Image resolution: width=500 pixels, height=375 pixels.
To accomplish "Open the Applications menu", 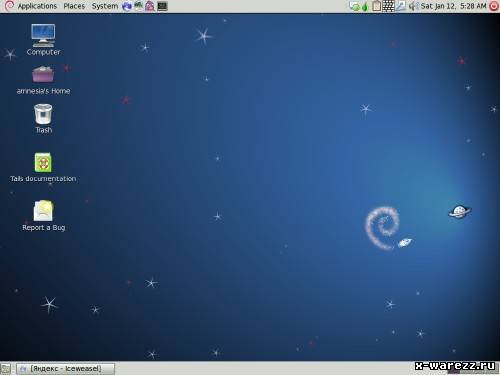I will (37, 6).
